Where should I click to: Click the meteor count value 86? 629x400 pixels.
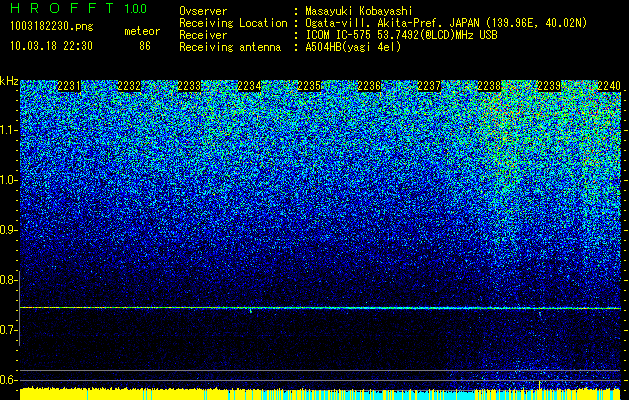click(145, 46)
